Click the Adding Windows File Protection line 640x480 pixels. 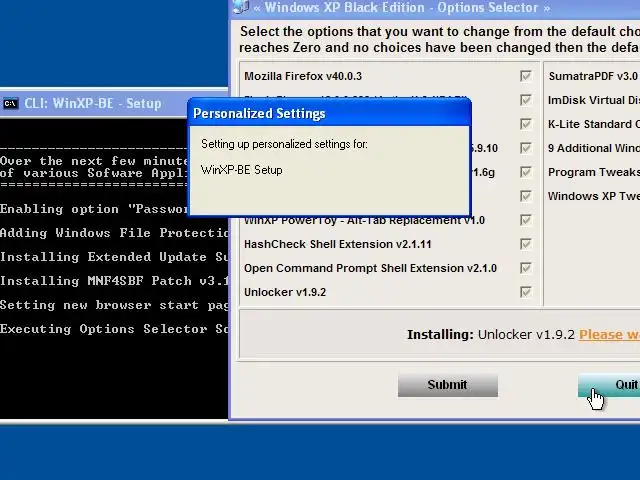(114, 233)
